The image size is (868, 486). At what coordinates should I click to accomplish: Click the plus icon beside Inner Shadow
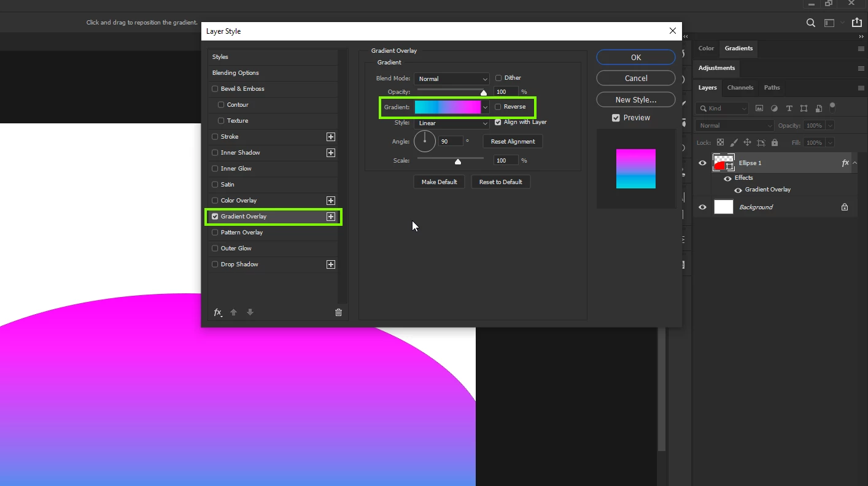pos(331,153)
